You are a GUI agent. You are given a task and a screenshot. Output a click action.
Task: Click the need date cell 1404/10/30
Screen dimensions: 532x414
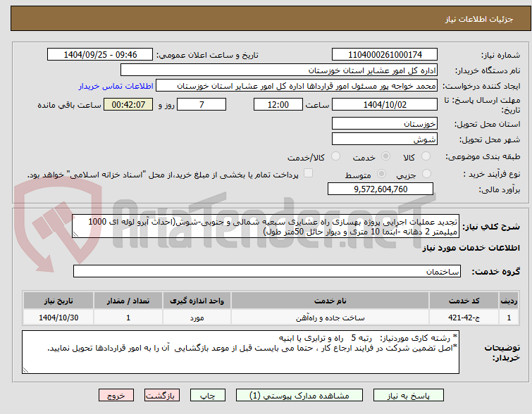point(58,318)
